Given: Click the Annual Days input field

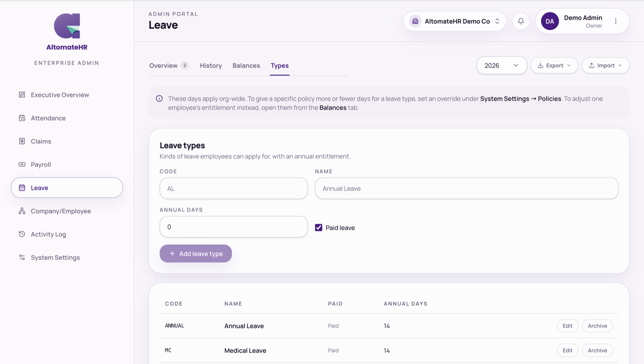Looking at the screenshot, I should point(234,227).
